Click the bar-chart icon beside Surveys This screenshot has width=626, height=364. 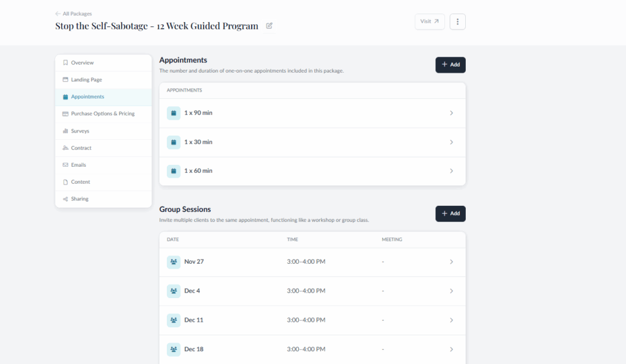[x=65, y=131]
